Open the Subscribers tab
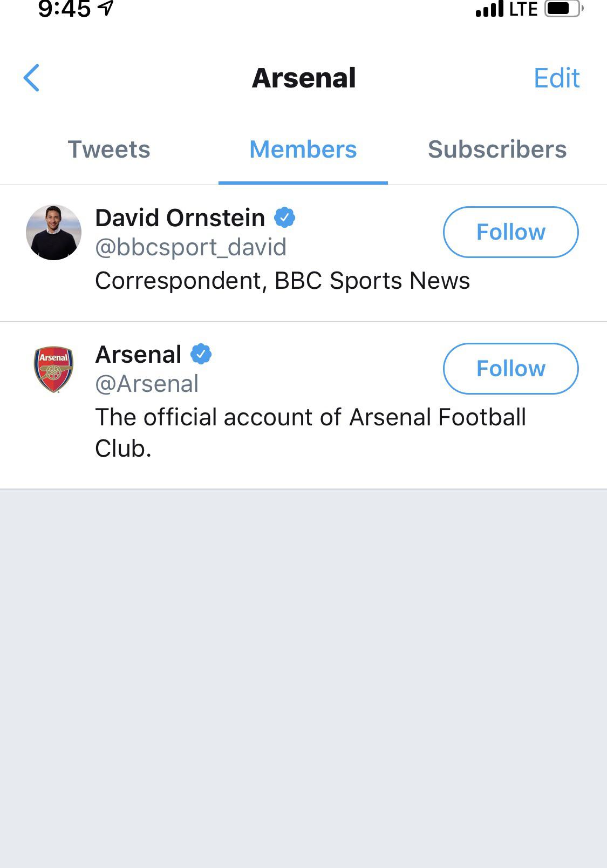 tap(497, 150)
